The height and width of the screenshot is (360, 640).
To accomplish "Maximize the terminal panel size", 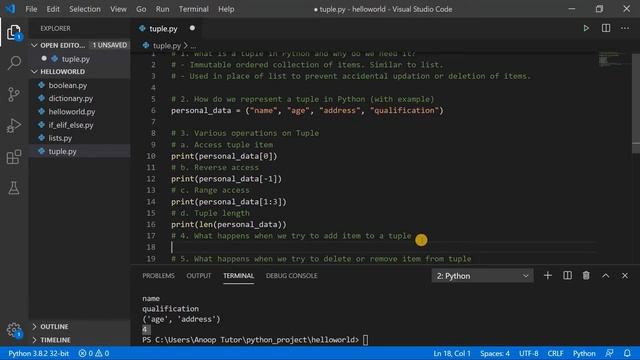I will tap(605, 276).
